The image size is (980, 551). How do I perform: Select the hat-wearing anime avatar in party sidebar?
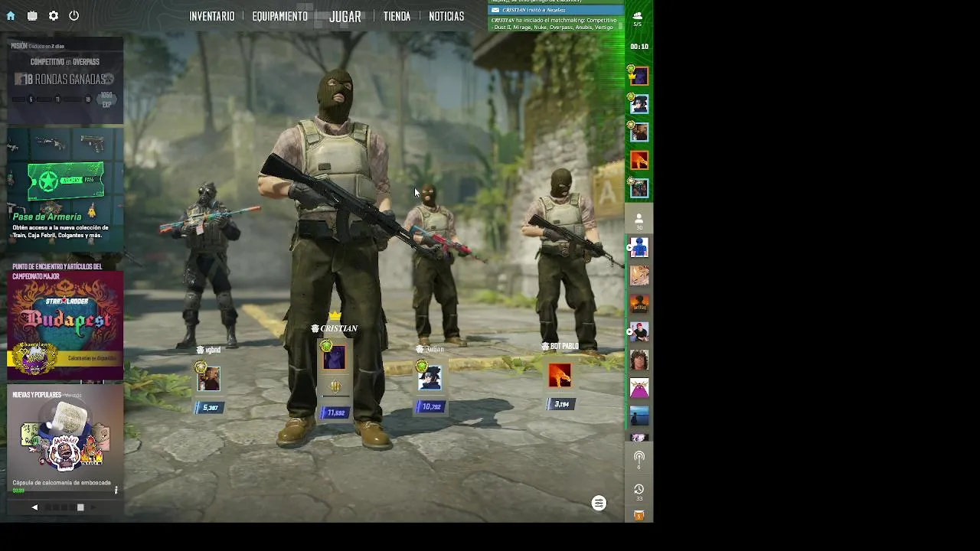coord(639,104)
